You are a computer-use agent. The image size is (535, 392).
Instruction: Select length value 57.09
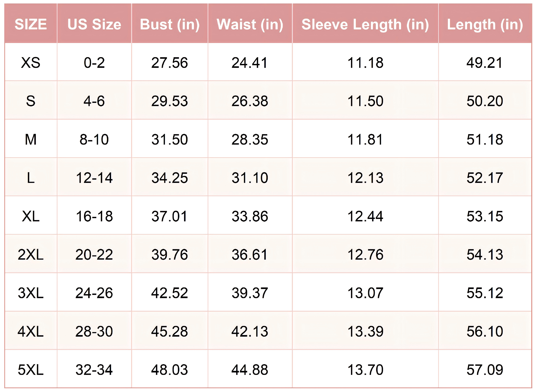(485, 370)
